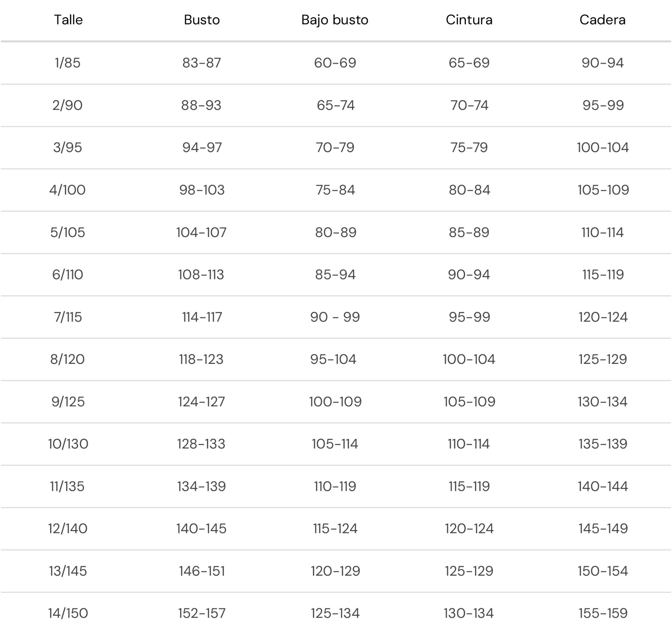Select the 146-151 bust cell
The width and height of the screenshot is (672, 635).
tap(202, 571)
